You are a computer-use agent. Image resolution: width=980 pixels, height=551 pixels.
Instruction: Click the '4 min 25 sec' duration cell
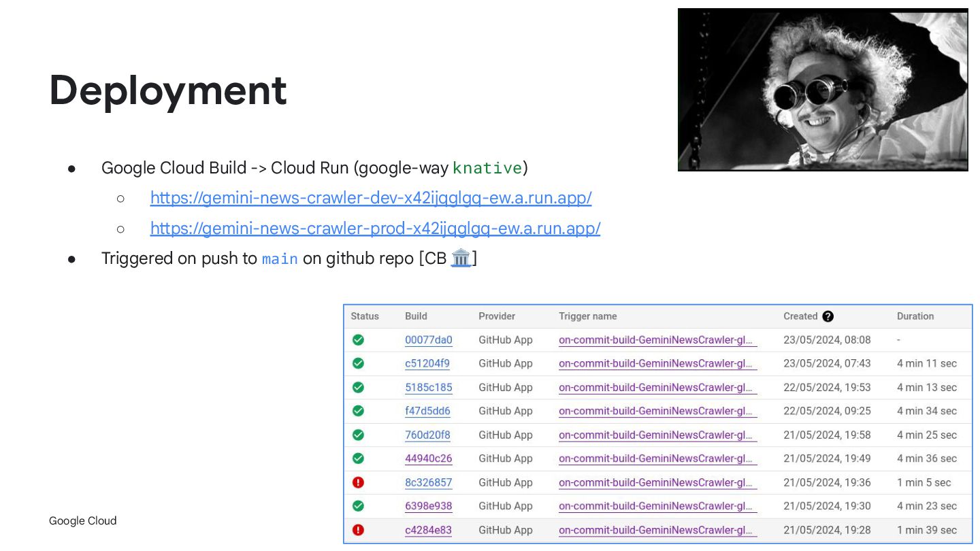927,435
